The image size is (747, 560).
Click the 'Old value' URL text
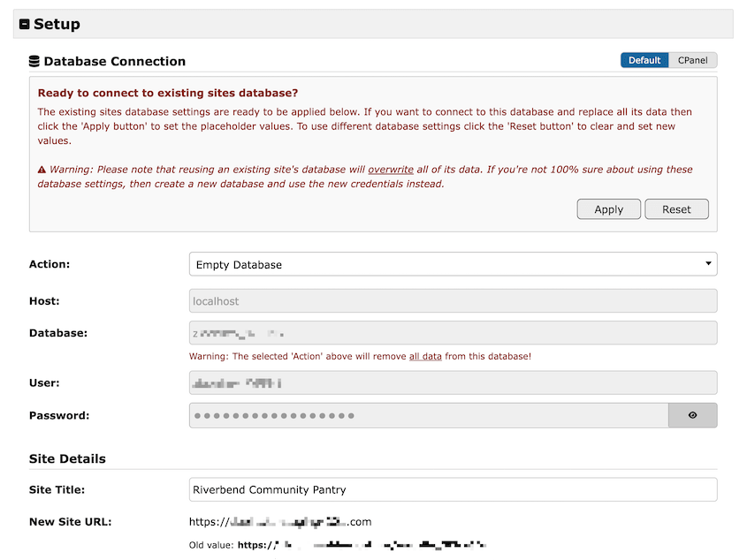362,545
